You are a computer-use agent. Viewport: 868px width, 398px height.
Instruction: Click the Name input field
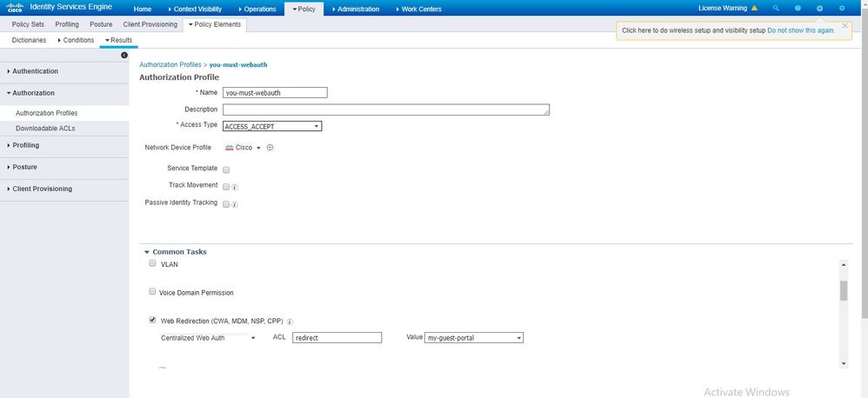click(275, 93)
